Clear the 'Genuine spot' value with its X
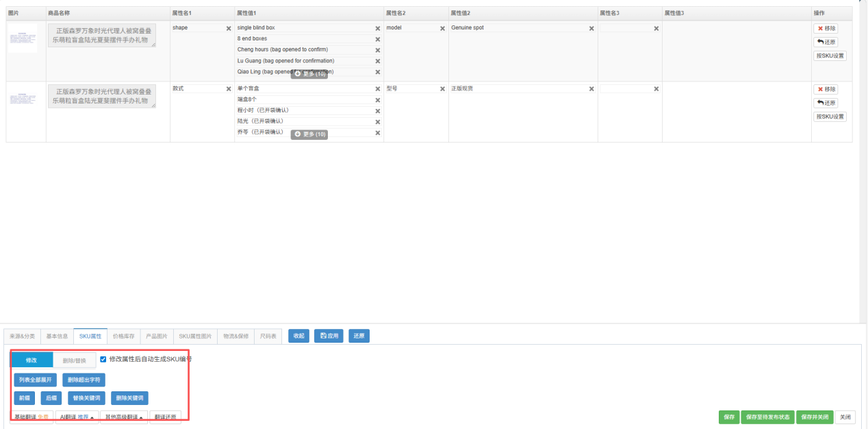Image resolution: width=868 pixels, height=429 pixels. 591,28
